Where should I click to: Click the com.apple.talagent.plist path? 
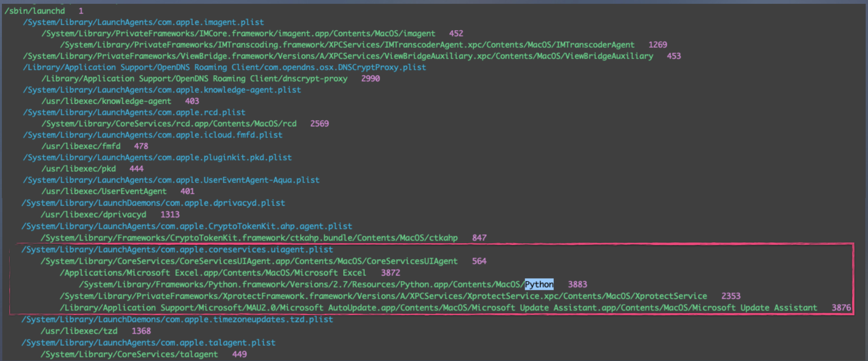[x=148, y=343]
